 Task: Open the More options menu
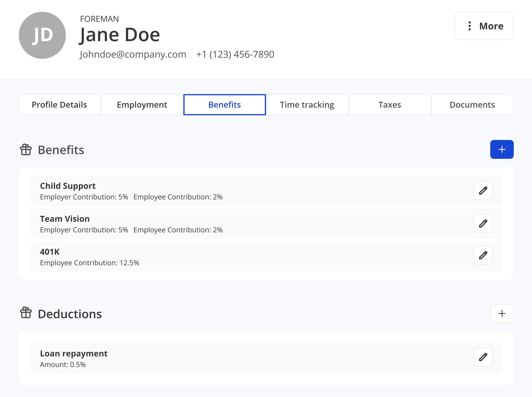coord(484,26)
